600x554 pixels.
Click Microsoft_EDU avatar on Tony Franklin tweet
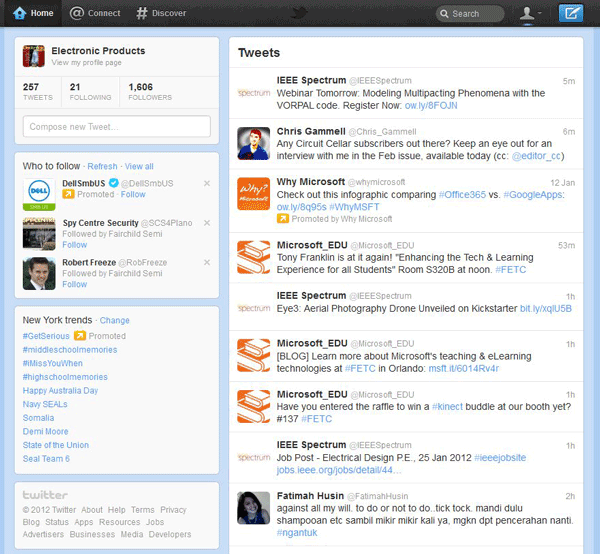(254, 257)
